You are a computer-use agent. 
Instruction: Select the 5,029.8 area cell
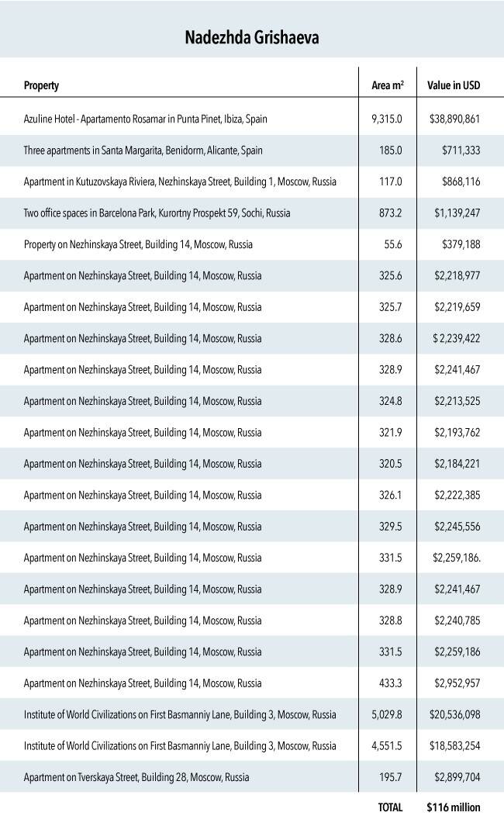click(x=387, y=714)
